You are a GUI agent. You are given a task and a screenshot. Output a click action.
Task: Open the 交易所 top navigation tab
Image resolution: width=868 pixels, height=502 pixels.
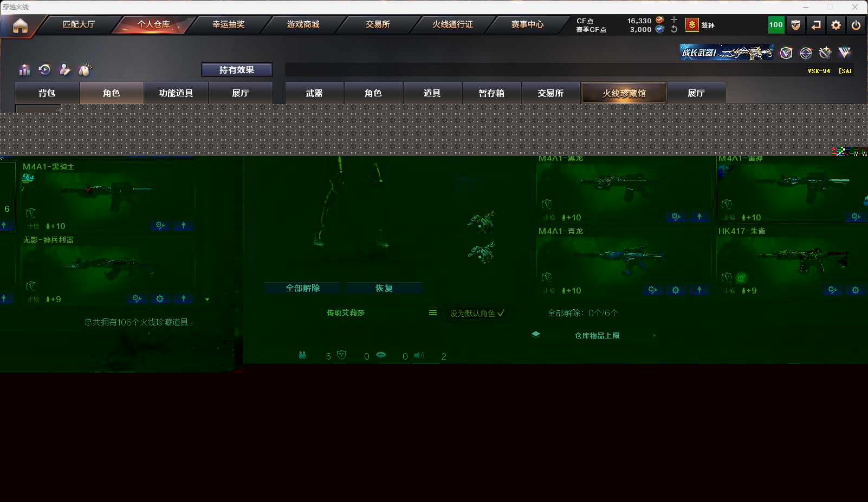378,24
